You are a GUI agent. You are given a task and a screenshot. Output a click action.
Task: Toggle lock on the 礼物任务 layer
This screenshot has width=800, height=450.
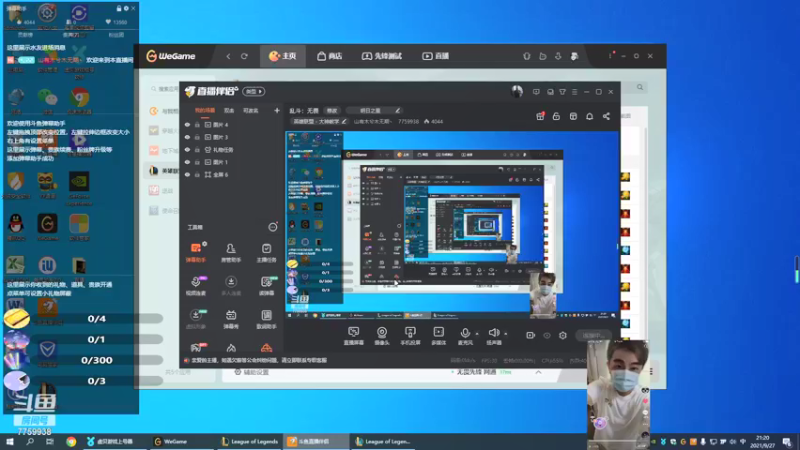click(197, 149)
